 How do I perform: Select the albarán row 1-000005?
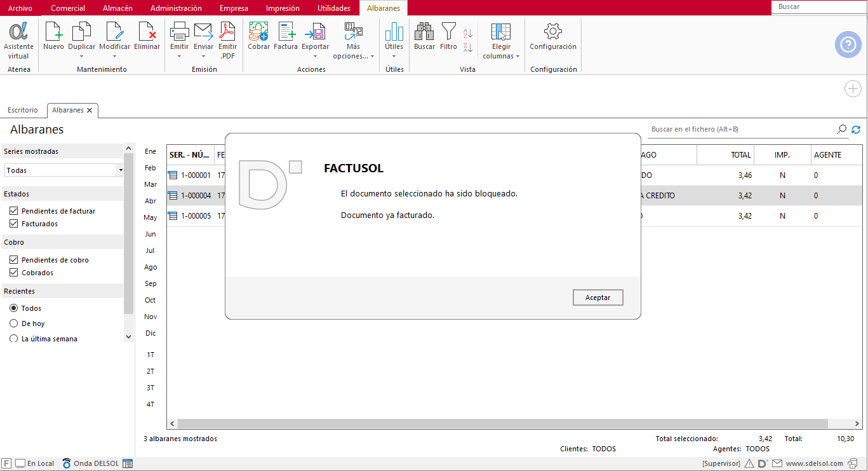(515, 215)
